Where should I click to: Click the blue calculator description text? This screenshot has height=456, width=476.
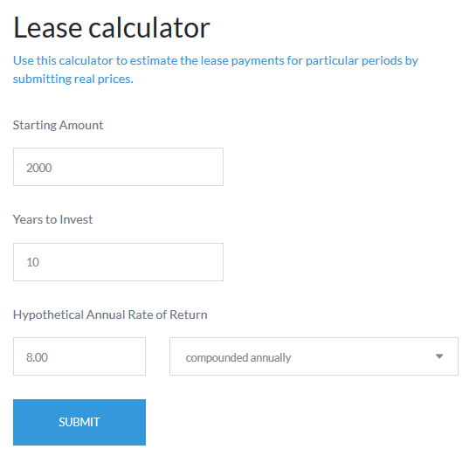(x=216, y=70)
